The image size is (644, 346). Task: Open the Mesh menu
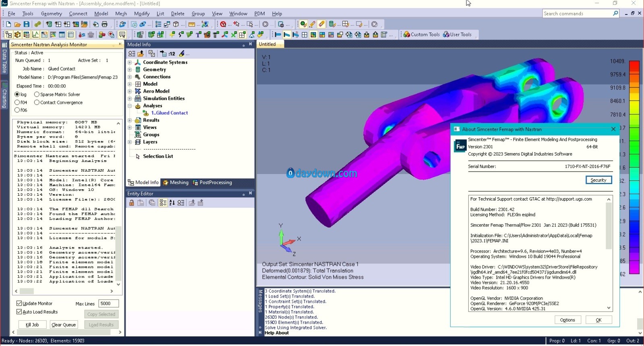[121, 14]
